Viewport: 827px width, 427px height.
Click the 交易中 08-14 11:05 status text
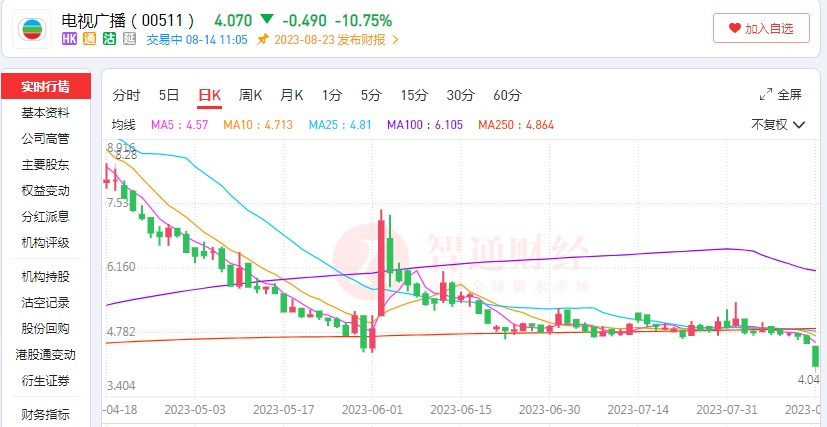click(x=197, y=40)
